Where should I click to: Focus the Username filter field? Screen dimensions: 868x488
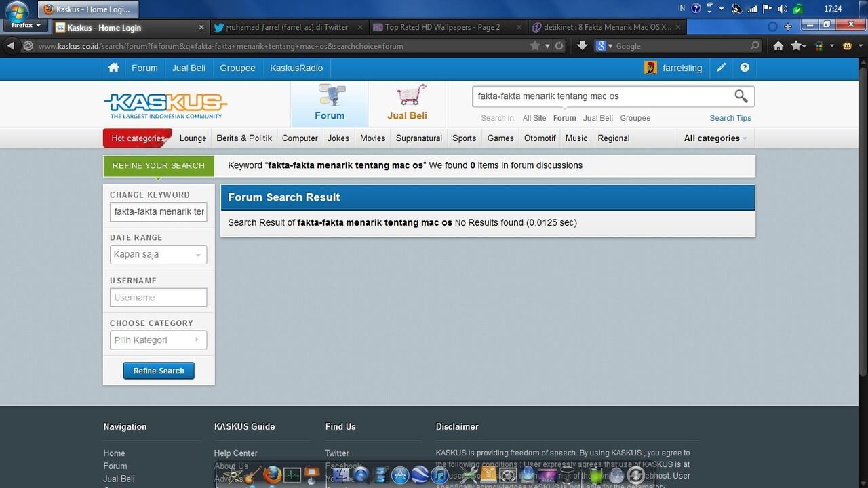(158, 298)
